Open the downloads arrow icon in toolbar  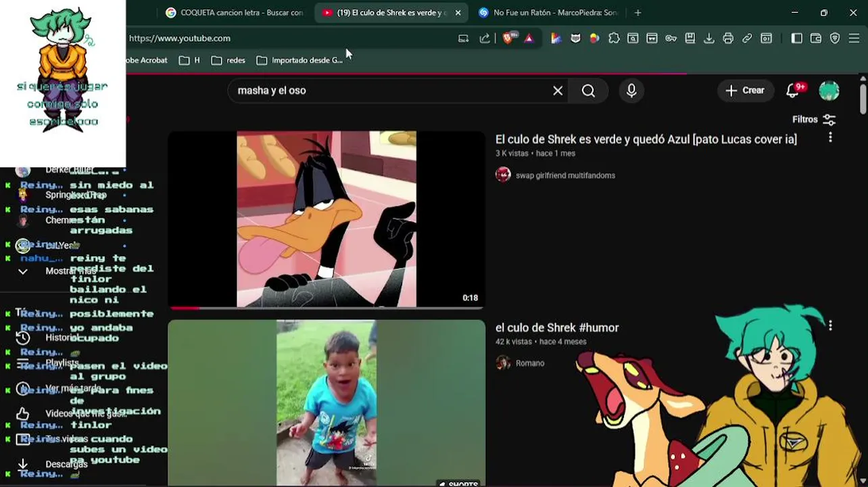coord(709,39)
